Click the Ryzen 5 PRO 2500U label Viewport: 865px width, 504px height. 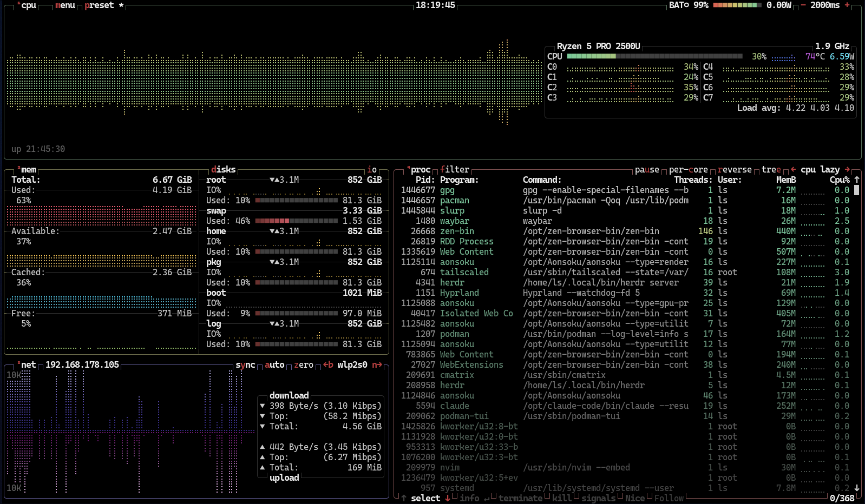(x=598, y=46)
